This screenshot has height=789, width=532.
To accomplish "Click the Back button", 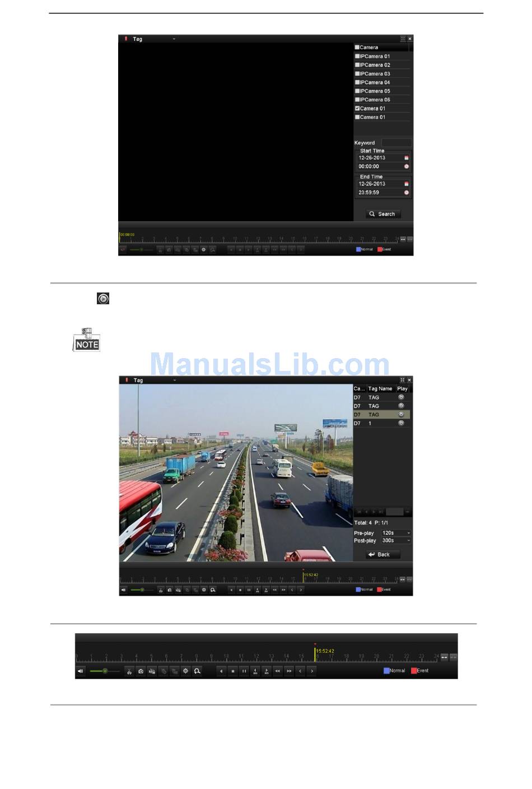I will click(x=383, y=555).
